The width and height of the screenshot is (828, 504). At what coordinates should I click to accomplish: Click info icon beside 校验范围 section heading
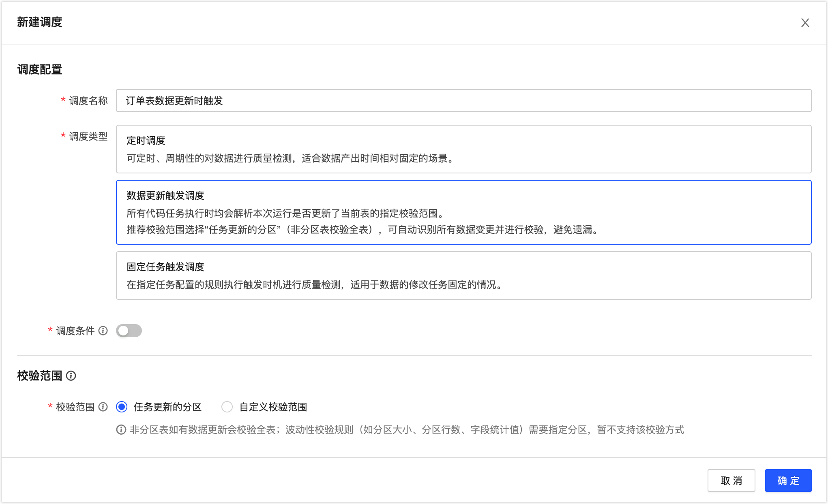tap(71, 376)
